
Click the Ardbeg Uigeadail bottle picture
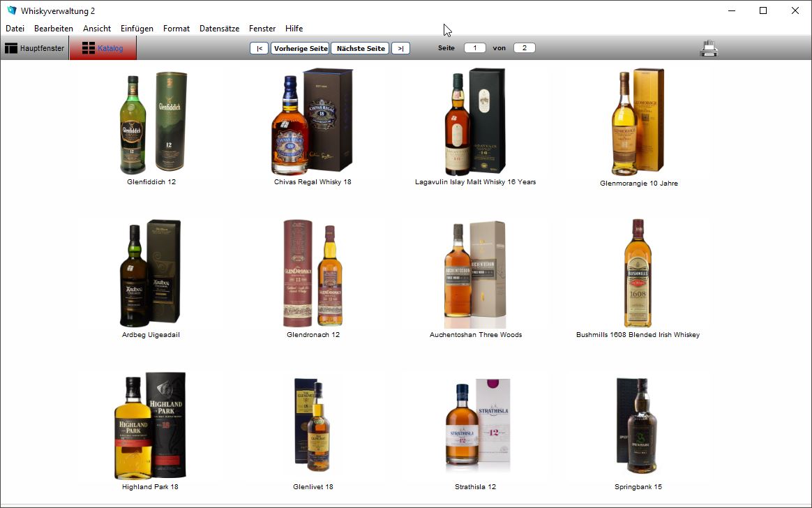pos(150,274)
